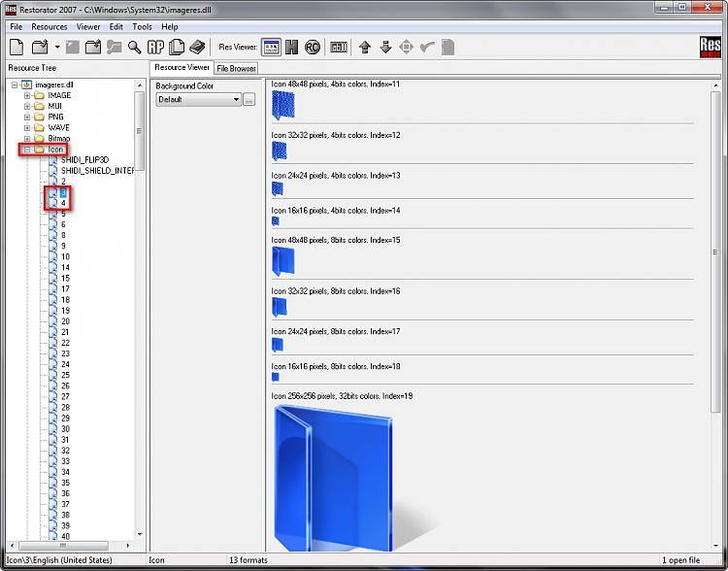The width and height of the screenshot is (728, 571).
Task: Open the Help menu
Action: 170,26
